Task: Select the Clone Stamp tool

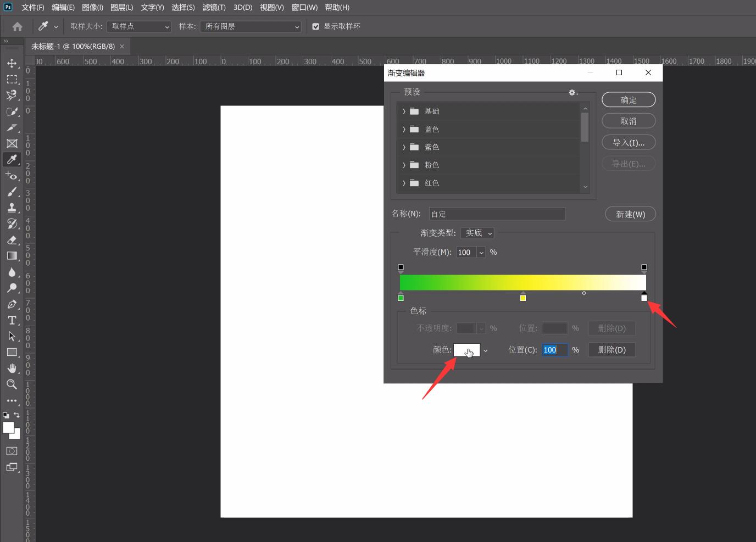Action: (12, 208)
